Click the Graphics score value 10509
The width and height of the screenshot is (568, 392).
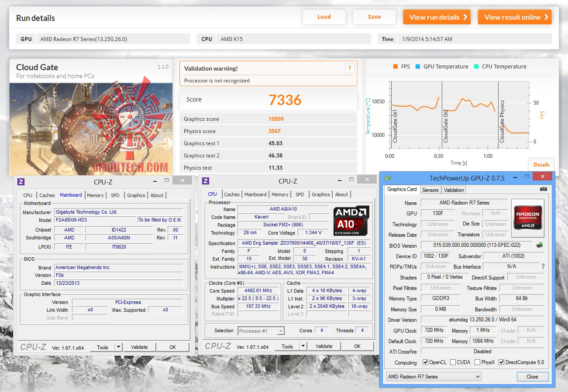click(x=276, y=119)
